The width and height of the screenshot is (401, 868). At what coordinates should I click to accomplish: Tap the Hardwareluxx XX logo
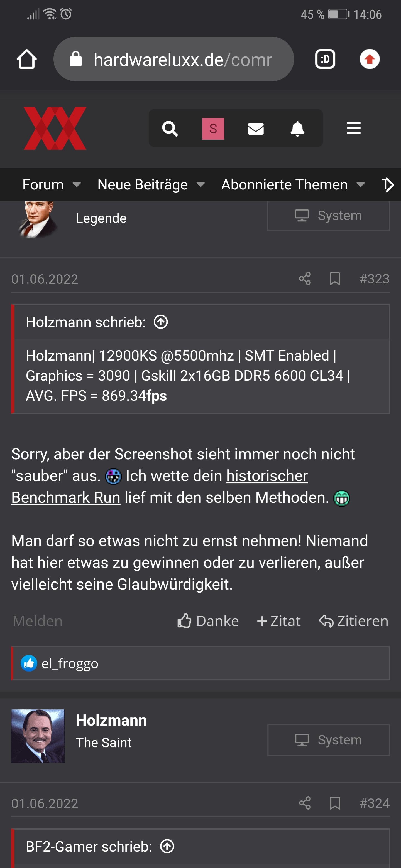55,128
